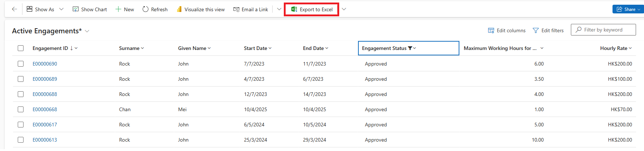The image size is (644, 151).
Task: Open the Hourly Rate column menu
Action: point(630,48)
